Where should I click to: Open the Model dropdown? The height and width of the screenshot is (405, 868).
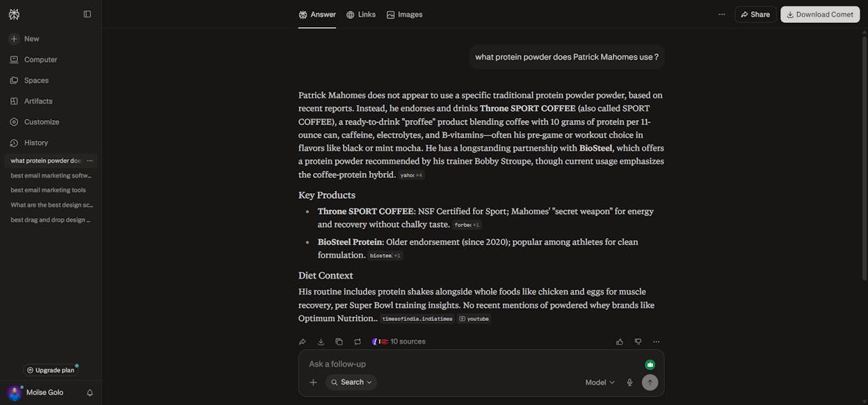tap(600, 382)
